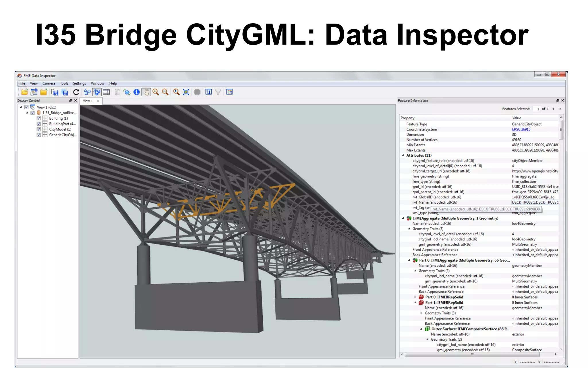This screenshot has width=588, height=368.
Task: Select the Pan hand tool
Action: [146, 92]
